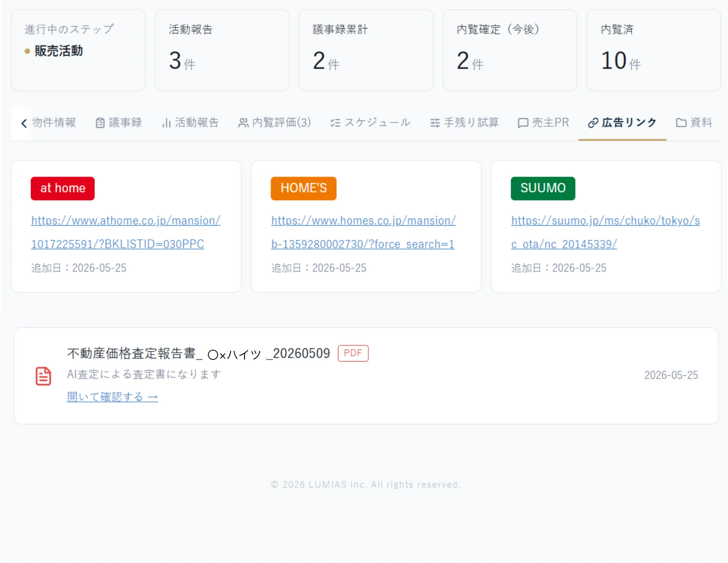The image size is (728, 563).
Task: Click the left chevron to scroll tabs back
Action: (24, 123)
